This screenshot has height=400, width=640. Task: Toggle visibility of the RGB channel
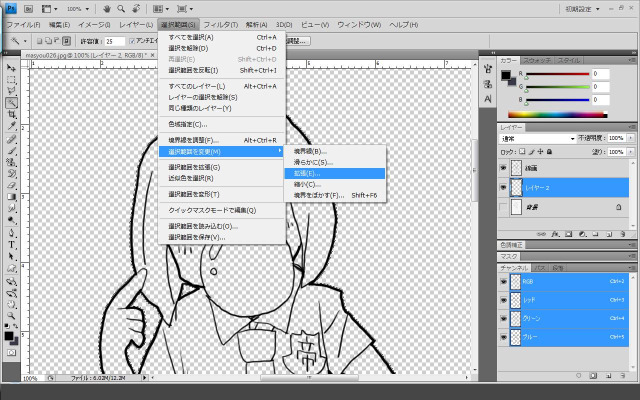[504, 282]
